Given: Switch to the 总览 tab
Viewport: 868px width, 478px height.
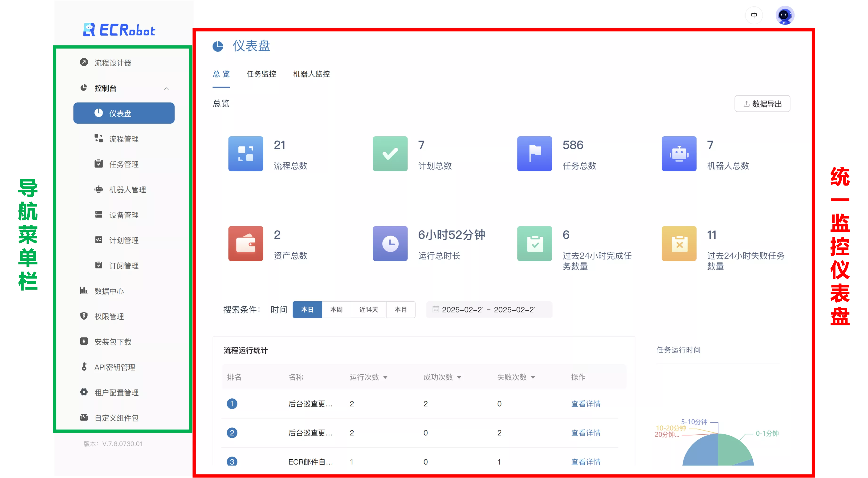Looking at the screenshot, I should point(221,74).
